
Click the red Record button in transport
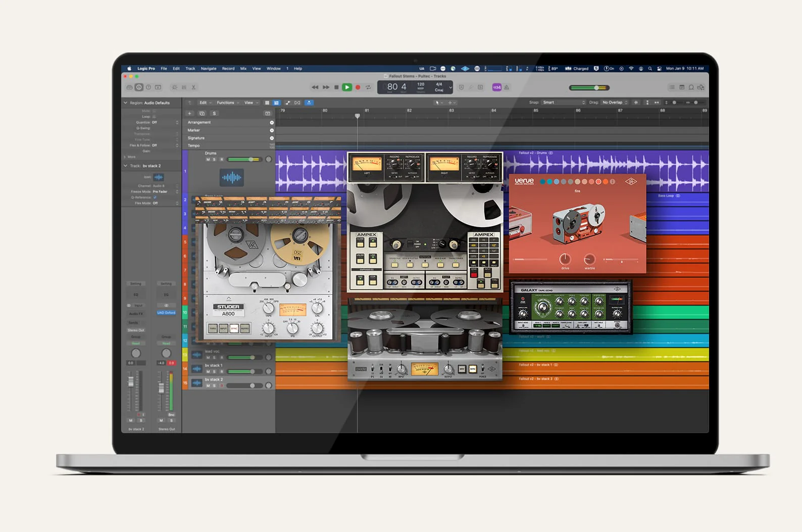358,87
